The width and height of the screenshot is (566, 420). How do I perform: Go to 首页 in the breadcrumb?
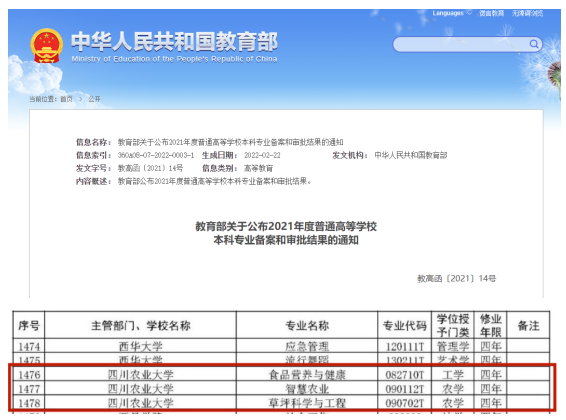pos(66,99)
